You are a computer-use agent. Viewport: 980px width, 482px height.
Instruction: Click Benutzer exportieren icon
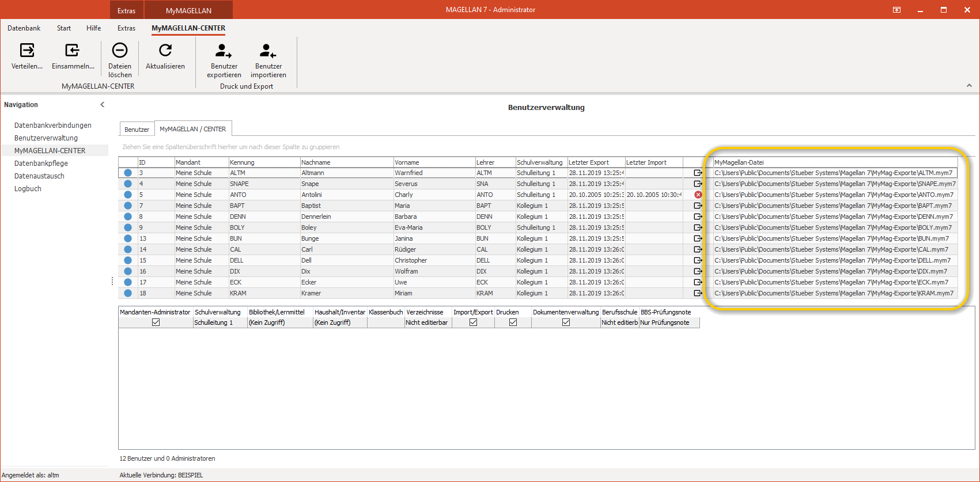pyautogui.click(x=224, y=51)
